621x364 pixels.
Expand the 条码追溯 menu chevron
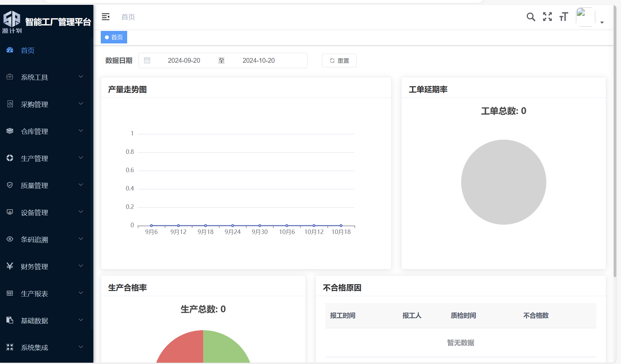(81, 239)
